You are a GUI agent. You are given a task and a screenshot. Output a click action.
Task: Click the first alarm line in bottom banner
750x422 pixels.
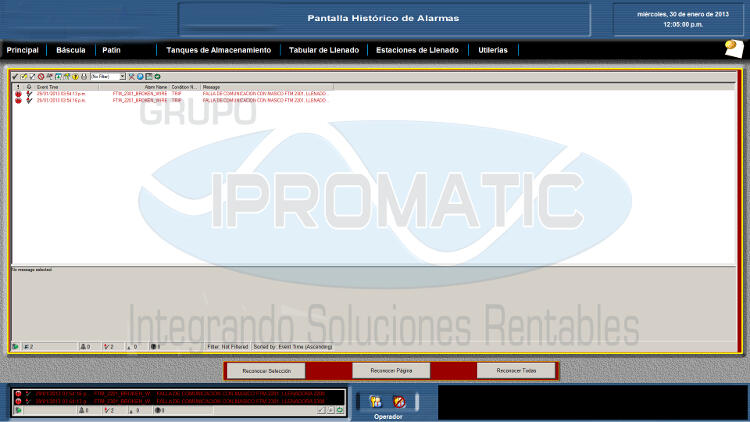click(x=178, y=394)
